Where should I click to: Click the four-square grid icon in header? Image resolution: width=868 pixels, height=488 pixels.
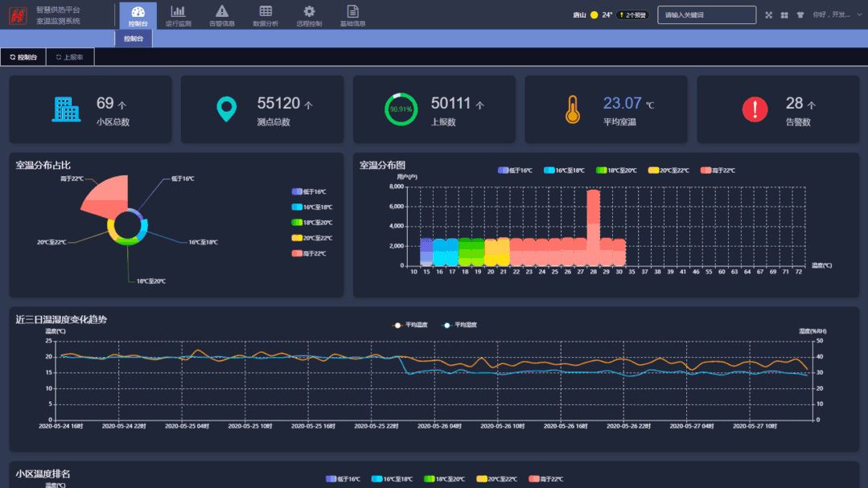[x=784, y=14]
